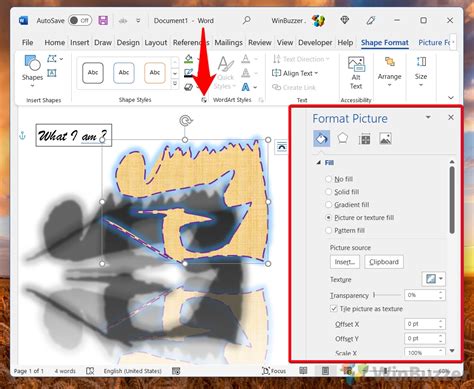Open the Align Text dropdown
474x389 pixels.
tap(295, 73)
